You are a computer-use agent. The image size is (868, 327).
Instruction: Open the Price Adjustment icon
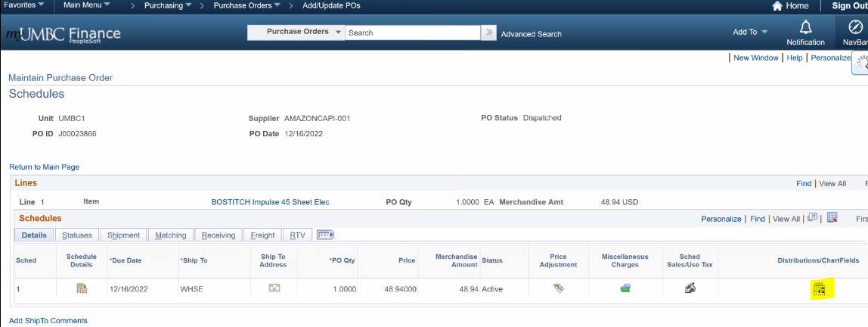click(559, 288)
